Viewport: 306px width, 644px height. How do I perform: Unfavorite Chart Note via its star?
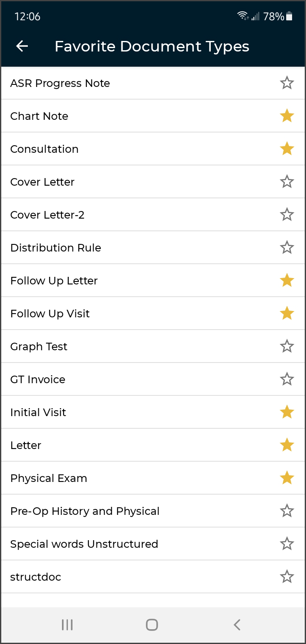[287, 116]
